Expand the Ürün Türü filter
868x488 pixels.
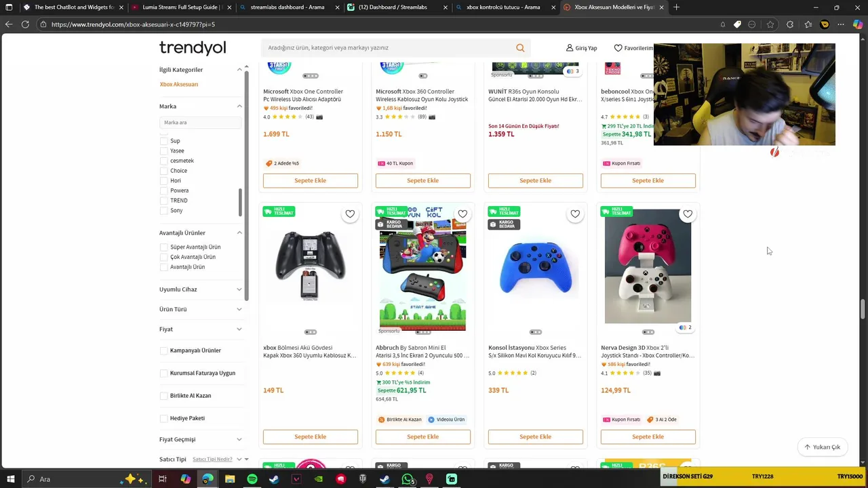coord(239,309)
